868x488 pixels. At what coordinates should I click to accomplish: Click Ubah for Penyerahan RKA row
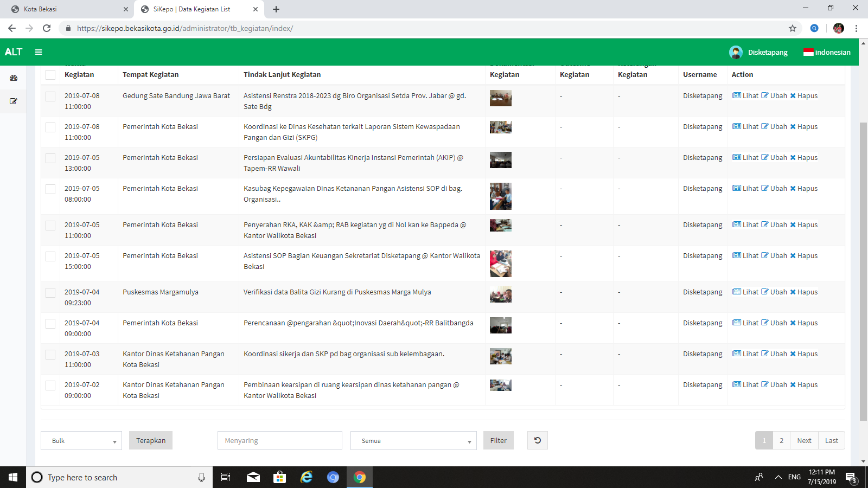click(774, 224)
